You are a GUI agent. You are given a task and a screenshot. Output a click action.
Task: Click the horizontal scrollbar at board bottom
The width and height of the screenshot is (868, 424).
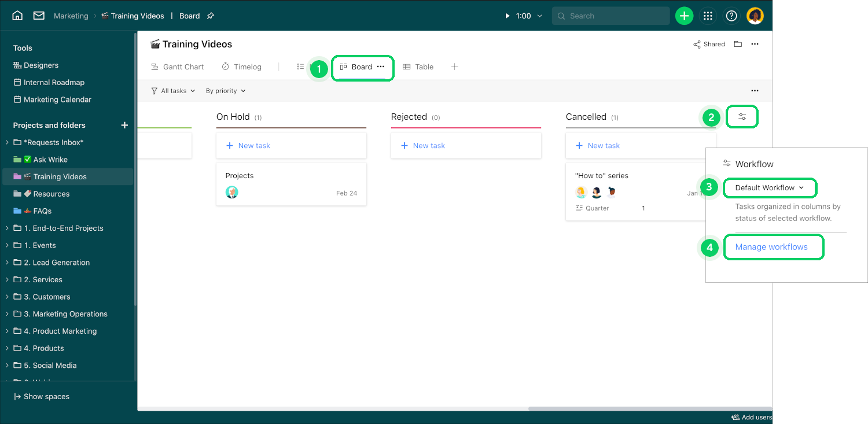(650, 408)
